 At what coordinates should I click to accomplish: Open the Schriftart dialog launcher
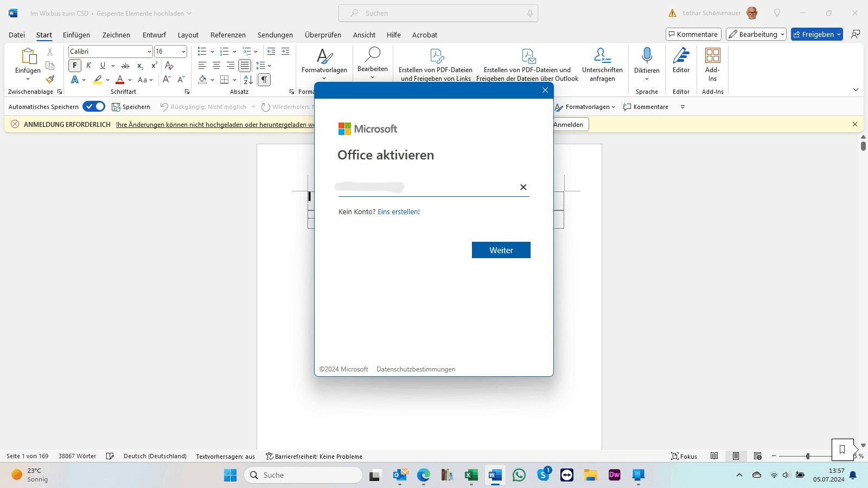coord(187,92)
